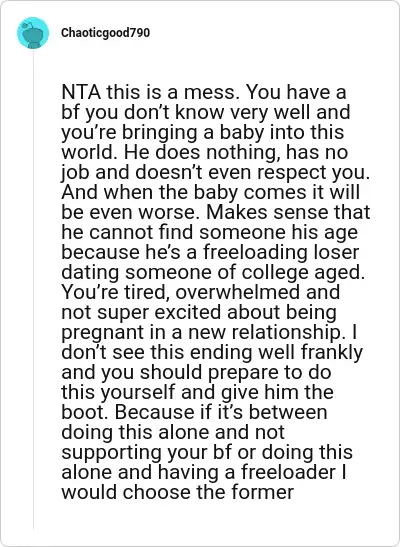Image resolution: width=400 pixels, height=547 pixels.
Task: Click the line "not super excited about being"
Action: 199,312
